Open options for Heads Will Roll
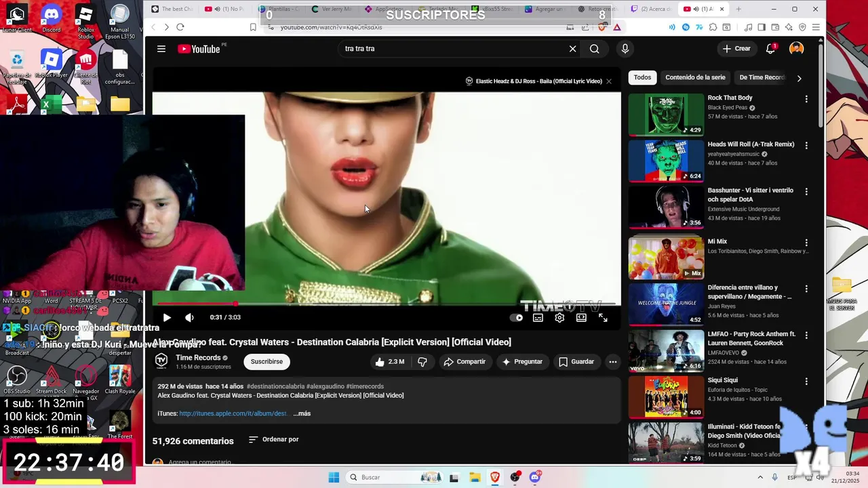868x488 pixels. pos(806,145)
